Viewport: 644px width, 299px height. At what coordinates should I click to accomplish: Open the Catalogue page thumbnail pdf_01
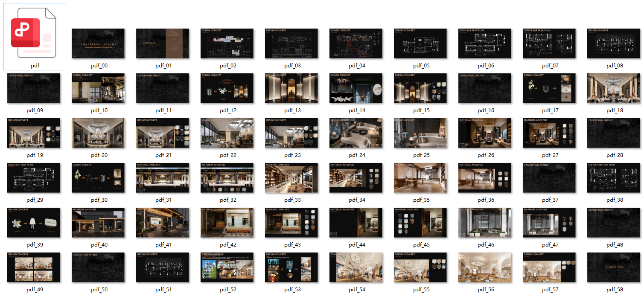163,43
